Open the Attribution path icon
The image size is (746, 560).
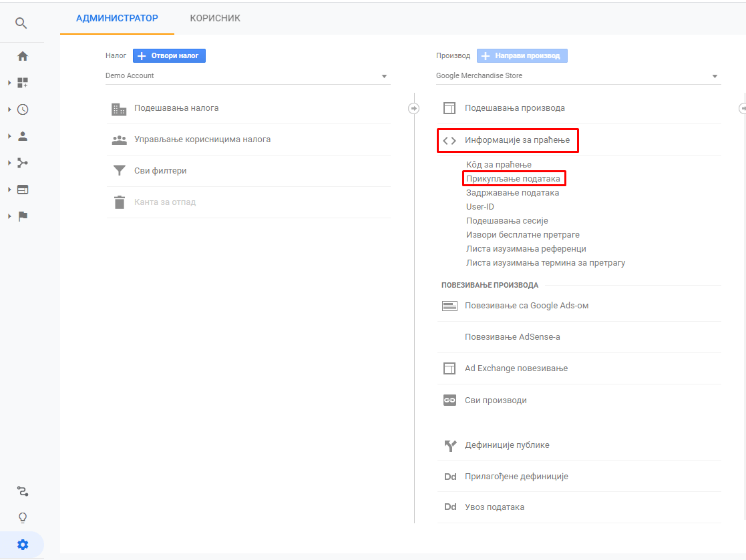click(22, 491)
